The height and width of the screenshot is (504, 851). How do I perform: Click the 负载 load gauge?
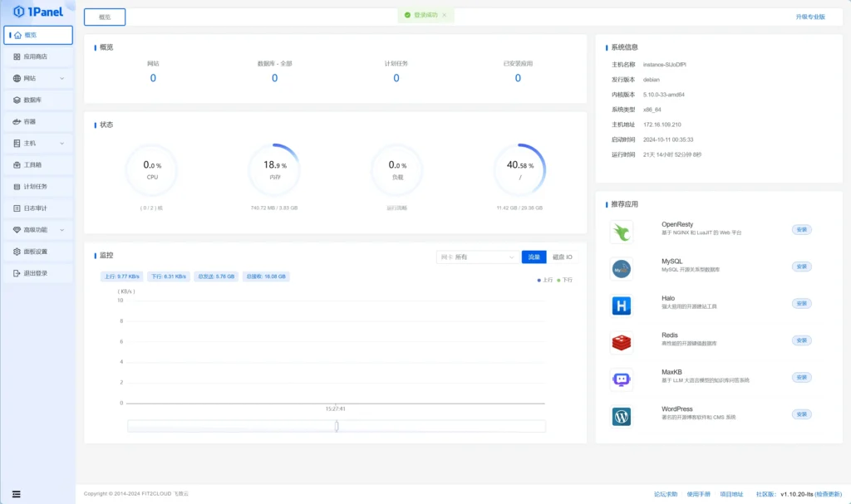click(397, 170)
